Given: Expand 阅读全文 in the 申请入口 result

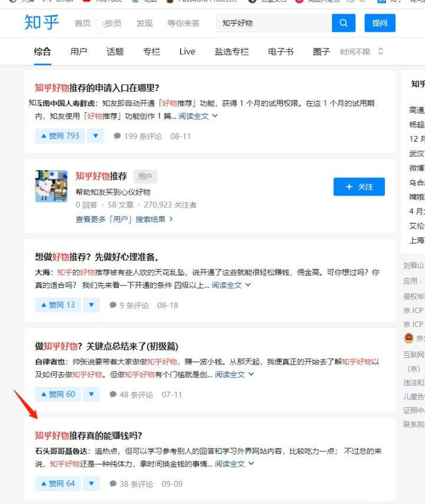Looking at the screenshot, I should click(198, 116).
